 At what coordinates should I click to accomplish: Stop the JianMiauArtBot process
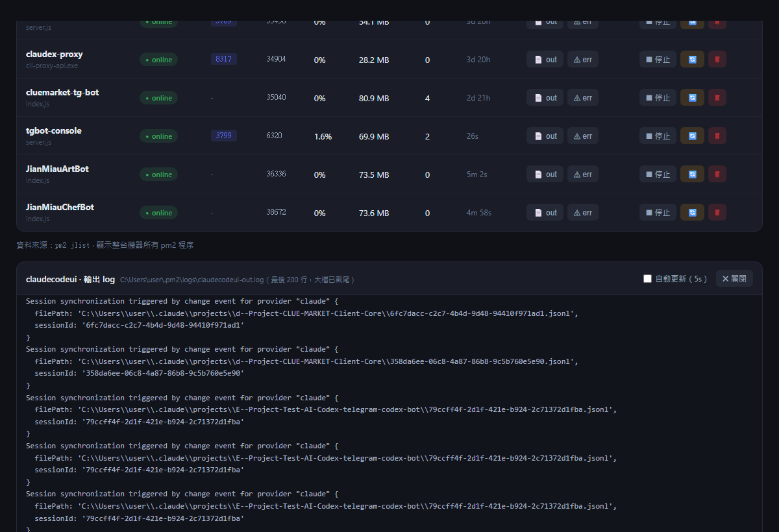(658, 175)
